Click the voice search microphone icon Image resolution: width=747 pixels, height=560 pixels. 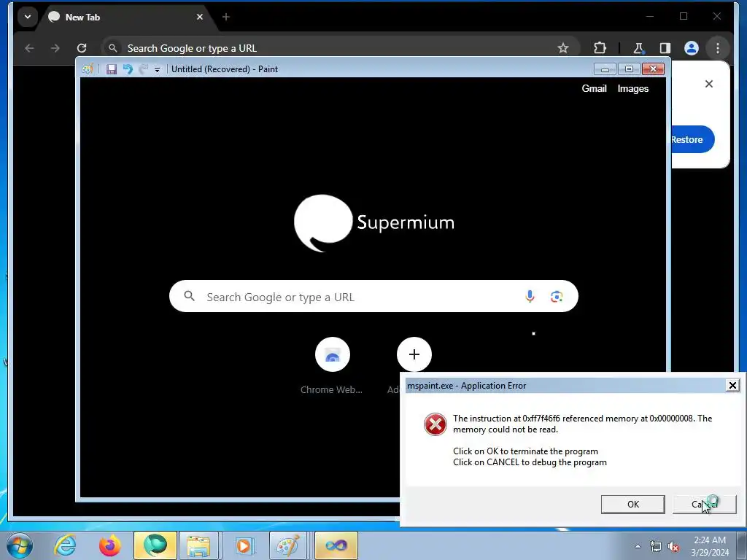(x=530, y=297)
